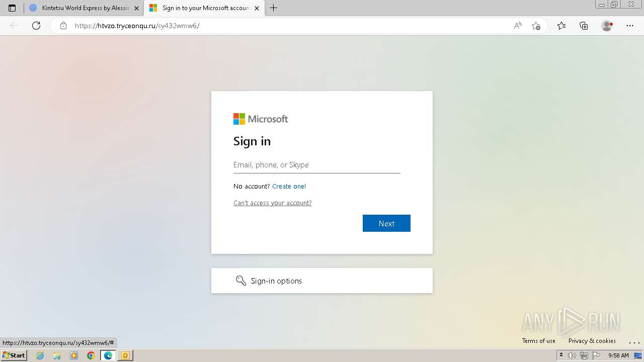Screen dimensions: 644x362
Task: Launch Internet Explorer from taskbar
Action: tap(40, 355)
